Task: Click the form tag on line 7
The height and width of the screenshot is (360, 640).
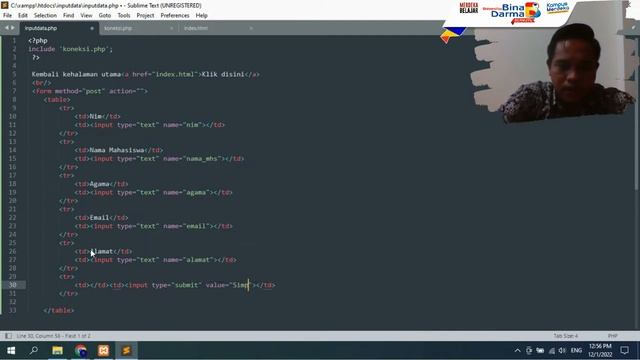Action: tap(90, 91)
